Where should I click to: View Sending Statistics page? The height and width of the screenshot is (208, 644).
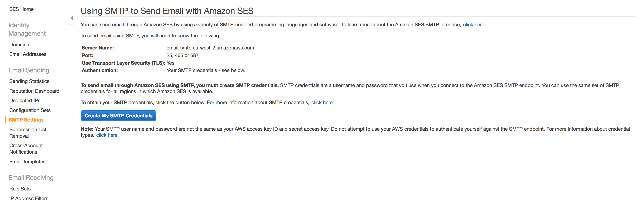[x=29, y=81]
